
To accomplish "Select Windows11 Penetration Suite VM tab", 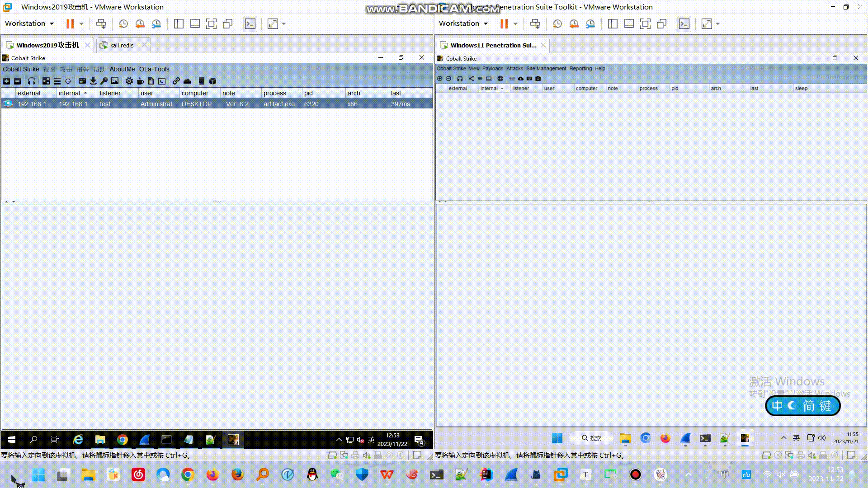I will click(493, 45).
